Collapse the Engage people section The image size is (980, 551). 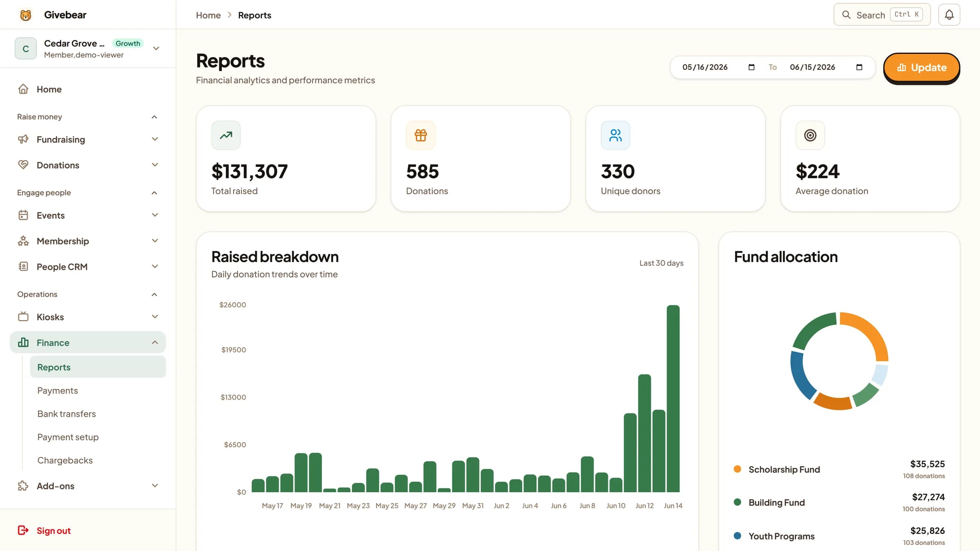[x=154, y=193]
